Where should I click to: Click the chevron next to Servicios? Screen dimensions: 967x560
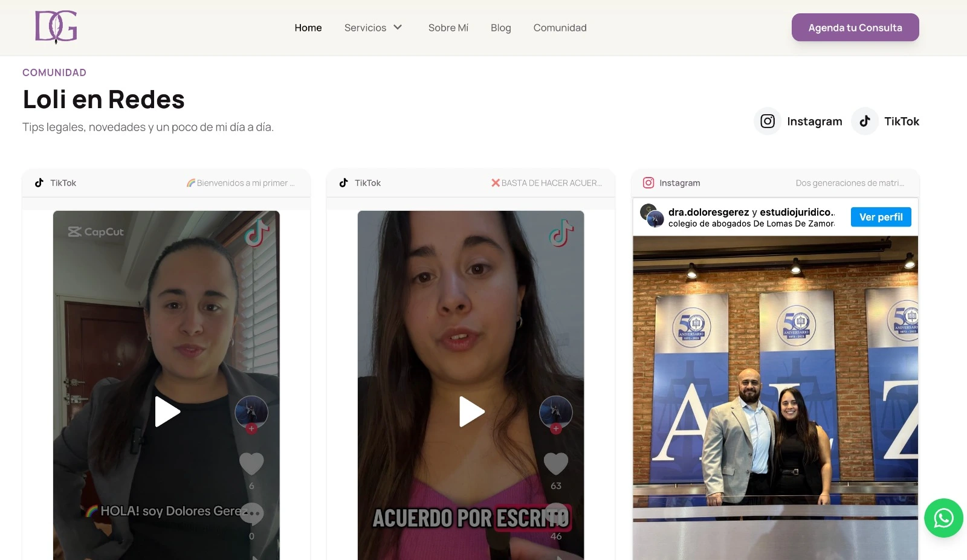[398, 27]
